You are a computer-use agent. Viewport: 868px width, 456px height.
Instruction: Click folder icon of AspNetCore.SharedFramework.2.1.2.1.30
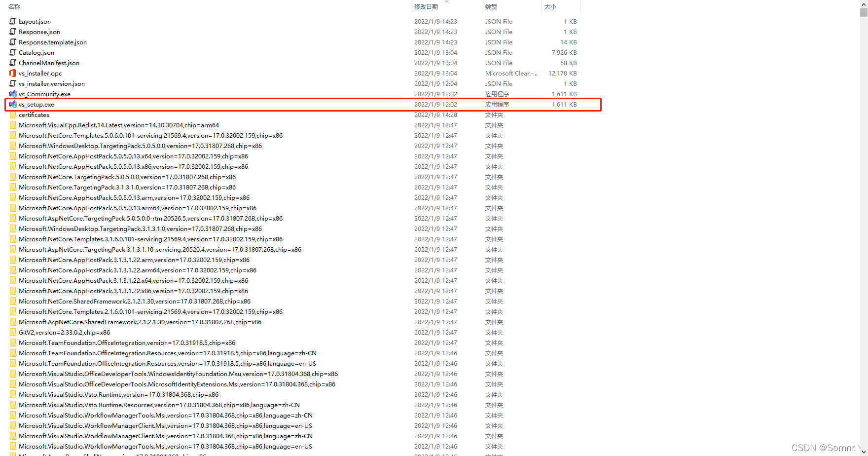coord(13,322)
